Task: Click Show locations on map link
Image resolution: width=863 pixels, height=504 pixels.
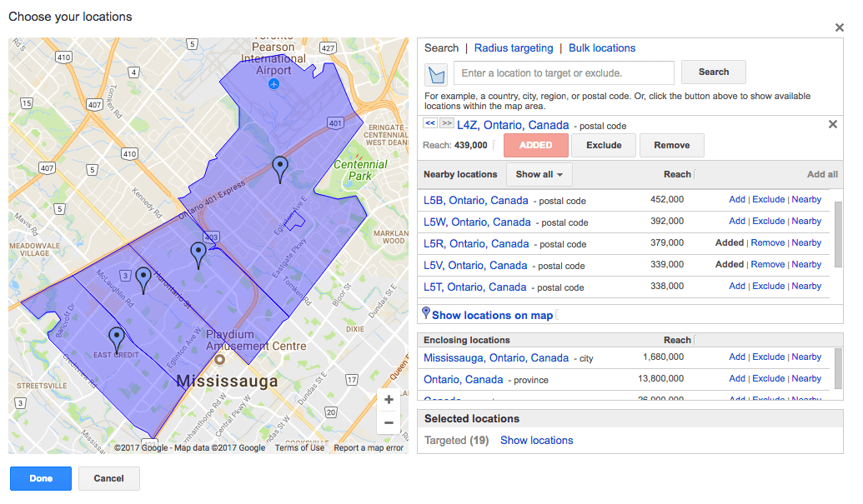Action: [492, 316]
